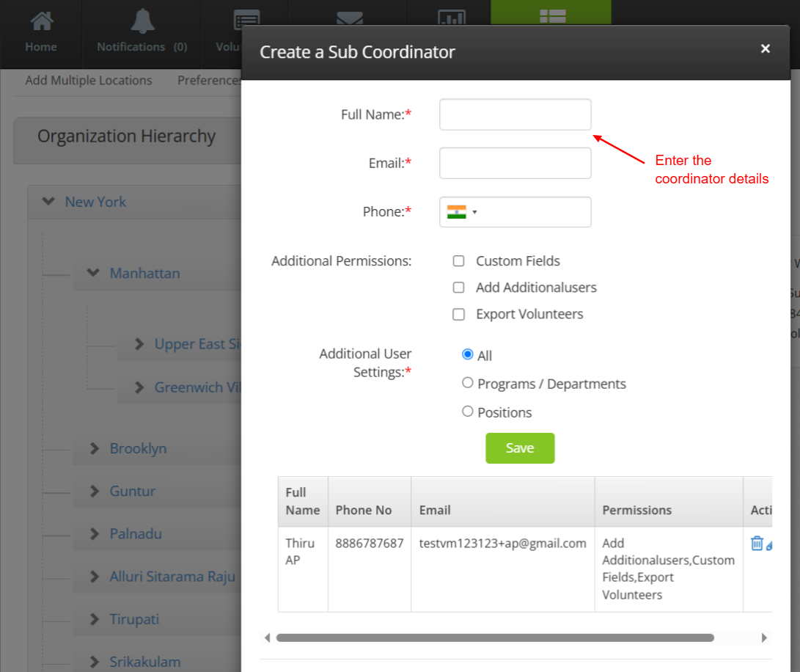Delete Thiru AP using the trash icon
This screenshot has width=800, height=672.
coord(757,544)
